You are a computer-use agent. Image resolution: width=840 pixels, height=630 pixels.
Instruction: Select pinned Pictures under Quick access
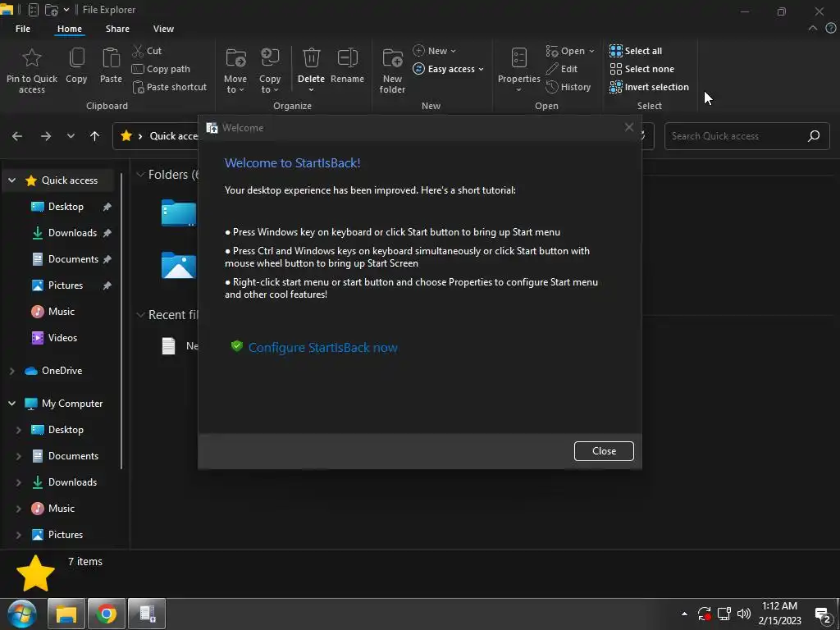click(x=66, y=285)
